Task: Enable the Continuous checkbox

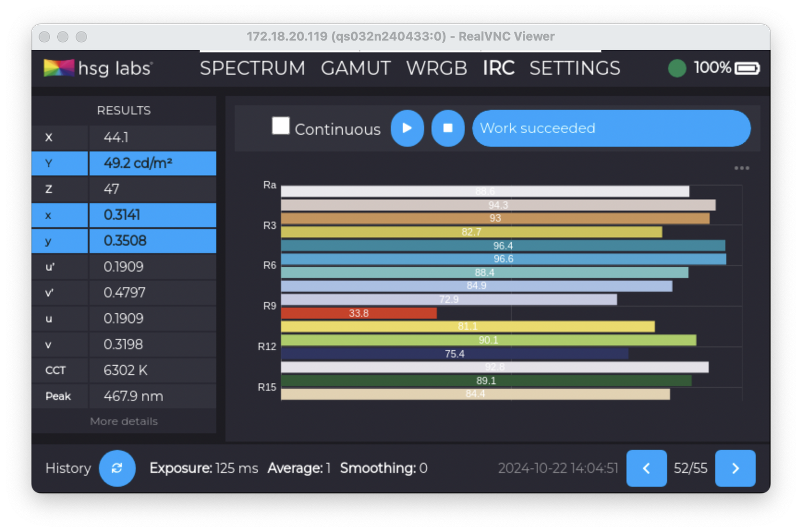Action: [x=281, y=126]
